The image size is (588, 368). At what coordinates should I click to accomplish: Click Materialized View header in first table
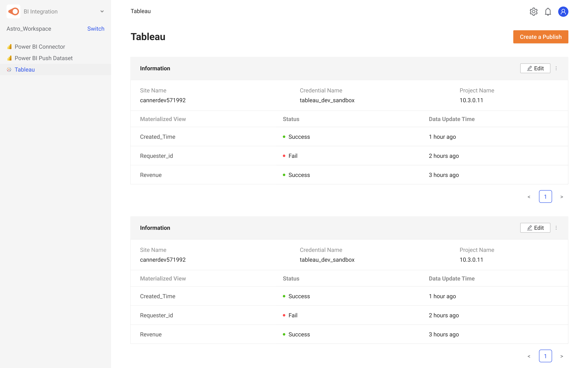(x=163, y=119)
